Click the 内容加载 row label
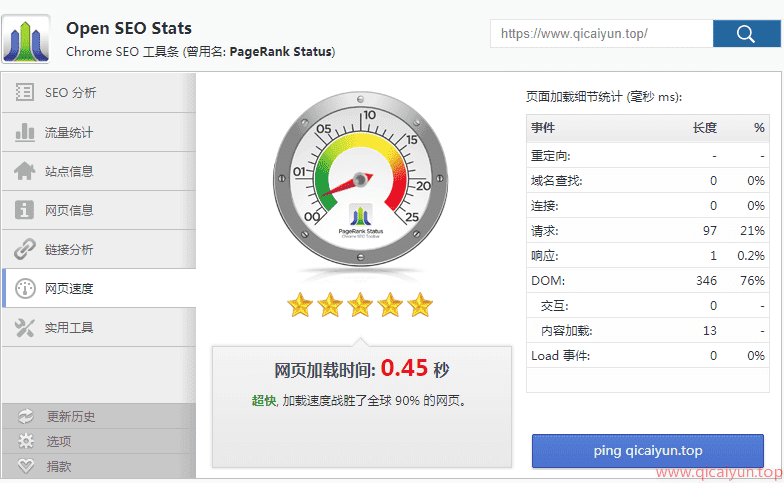Image resolution: width=784 pixels, height=483 pixels. click(566, 330)
